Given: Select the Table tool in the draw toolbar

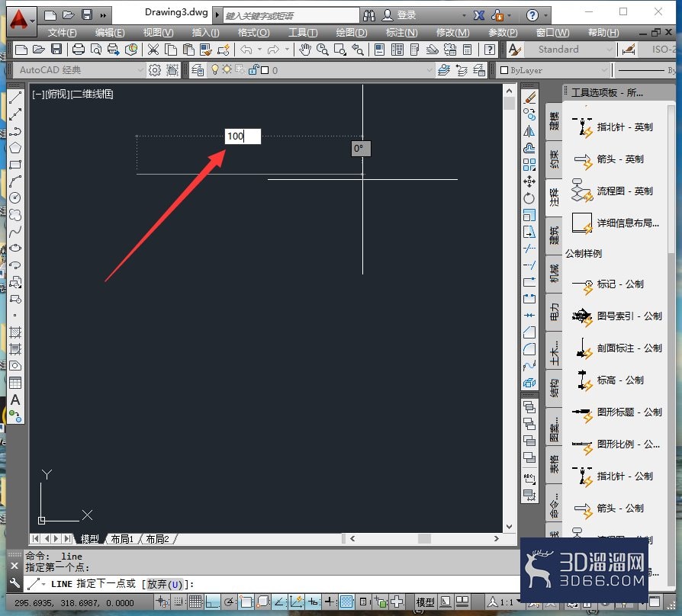Looking at the screenshot, I should tap(15, 383).
